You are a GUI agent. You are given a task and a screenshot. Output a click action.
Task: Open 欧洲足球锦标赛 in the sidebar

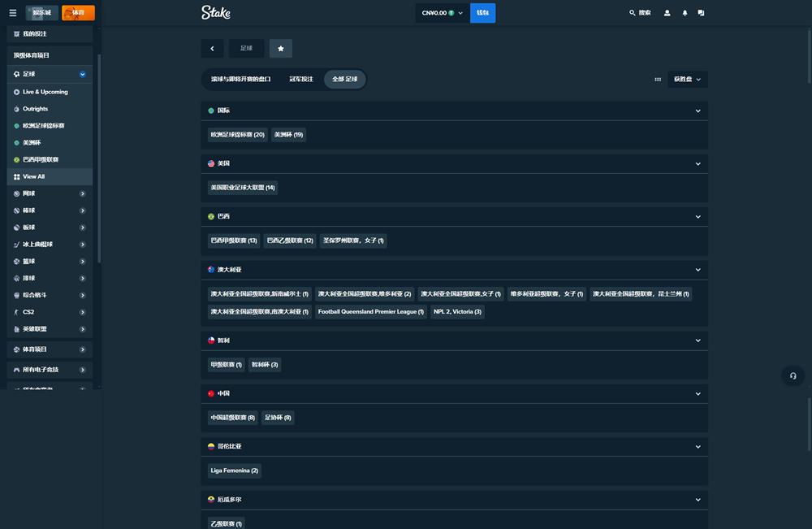click(50, 125)
